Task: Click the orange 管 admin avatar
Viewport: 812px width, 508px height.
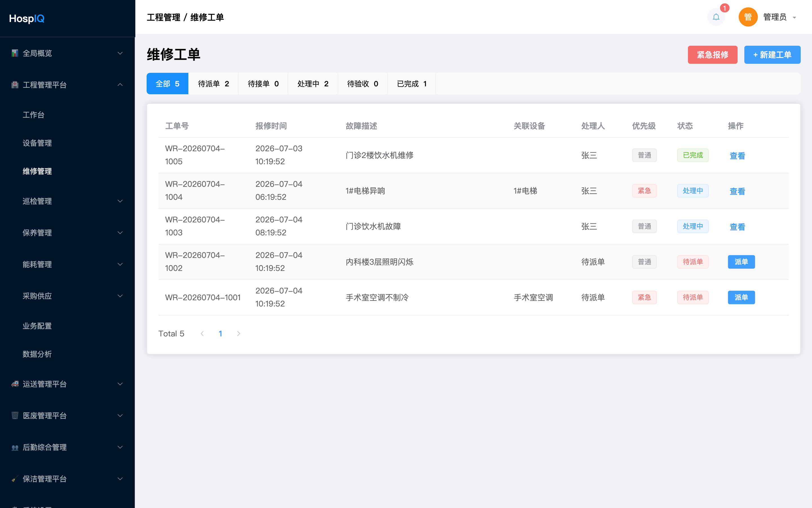Action: (x=748, y=17)
